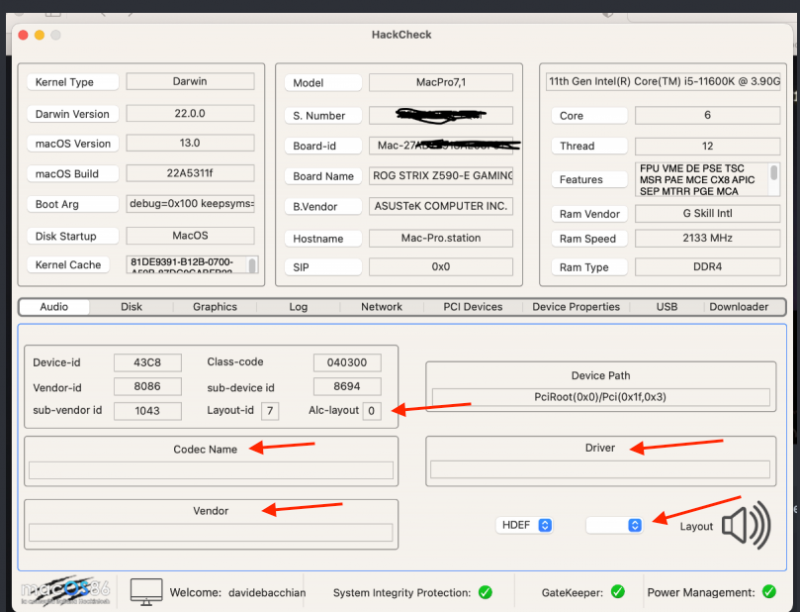Click the System Integrity Protection green checkmark
Viewport: 800px width, 612px height.
coord(486,592)
